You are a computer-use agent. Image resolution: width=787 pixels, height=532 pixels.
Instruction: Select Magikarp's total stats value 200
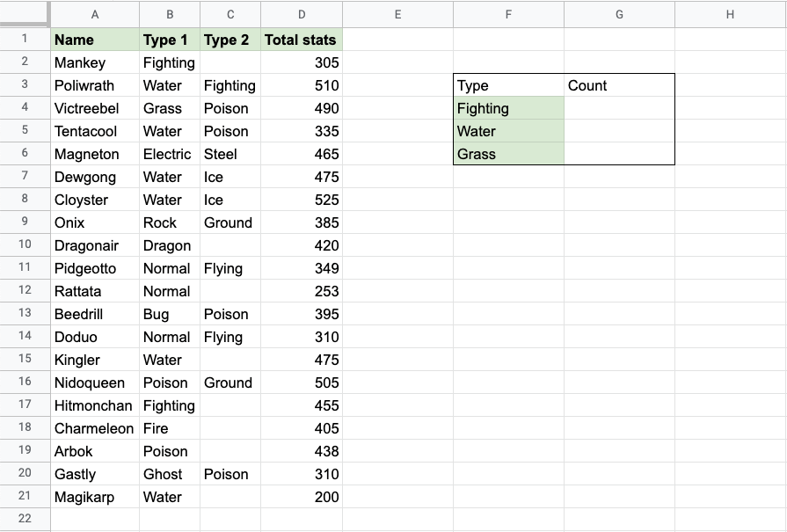point(302,497)
